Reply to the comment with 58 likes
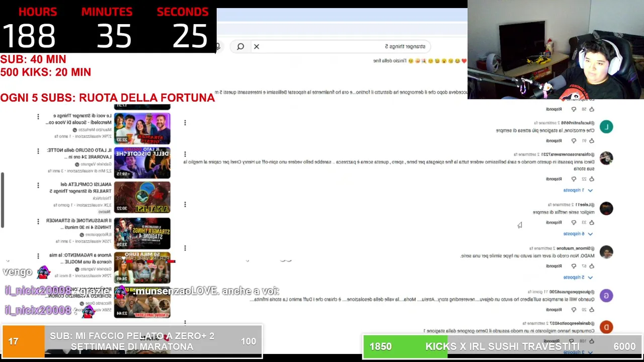The height and width of the screenshot is (362, 644). [554, 109]
